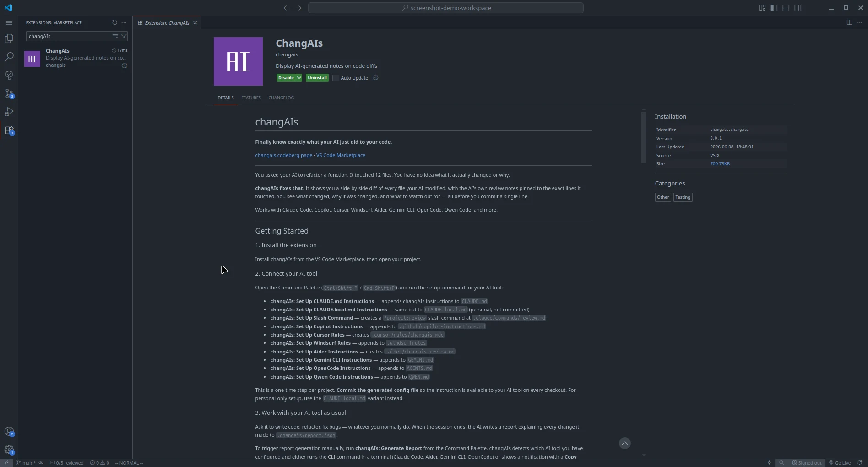Toggle the secondary side bar visibility
Screen dimensions: 868x467
798,8
